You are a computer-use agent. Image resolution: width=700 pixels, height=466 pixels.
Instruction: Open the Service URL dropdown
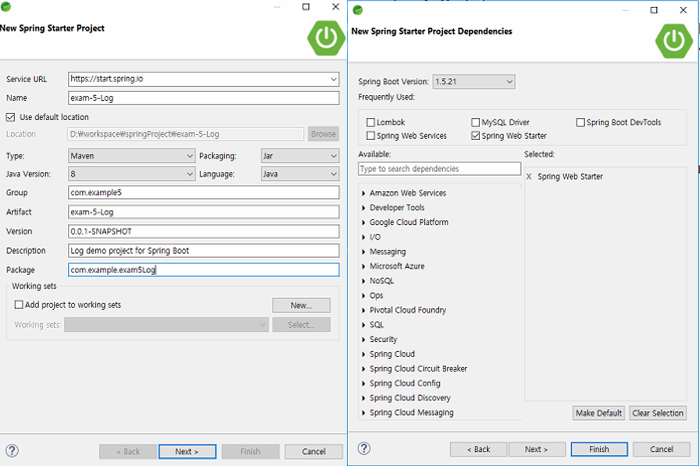[x=333, y=79]
